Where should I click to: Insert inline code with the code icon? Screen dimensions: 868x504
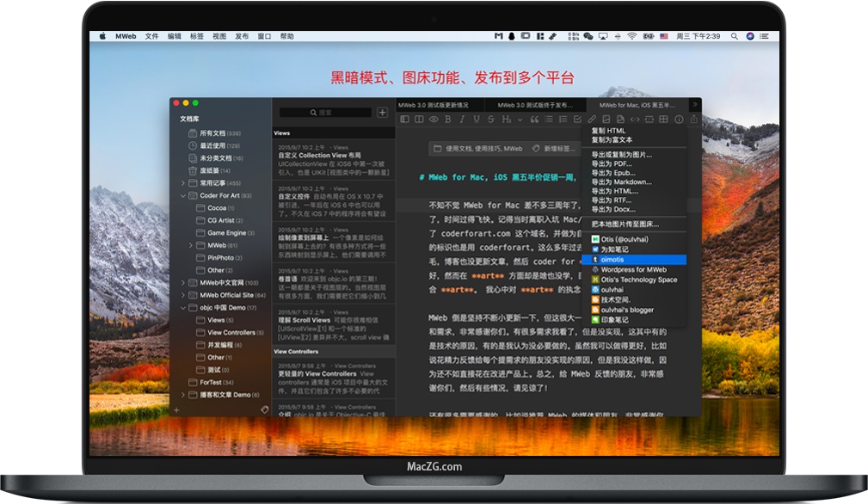(635, 119)
